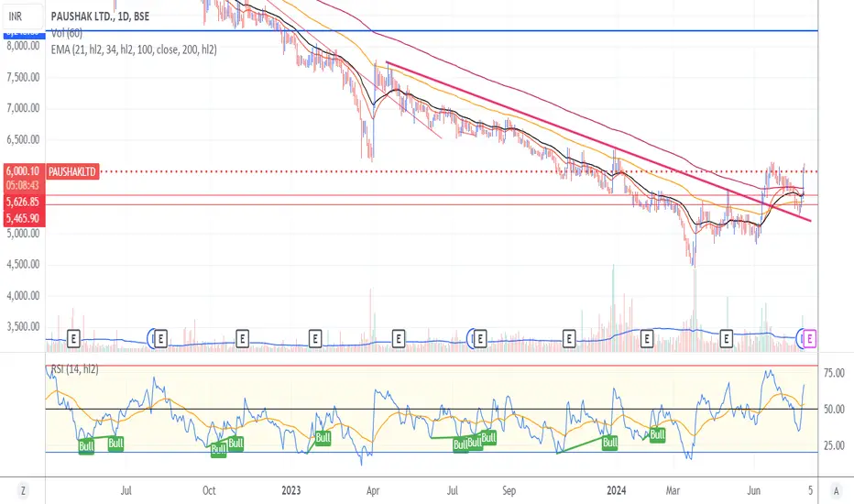Click the 50.00 RSI axis label
Screen dimensions: 854x504
point(834,410)
